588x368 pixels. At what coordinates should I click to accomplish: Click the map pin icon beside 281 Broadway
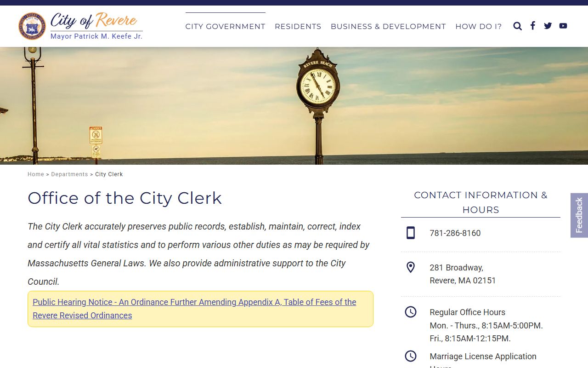coord(411,267)
